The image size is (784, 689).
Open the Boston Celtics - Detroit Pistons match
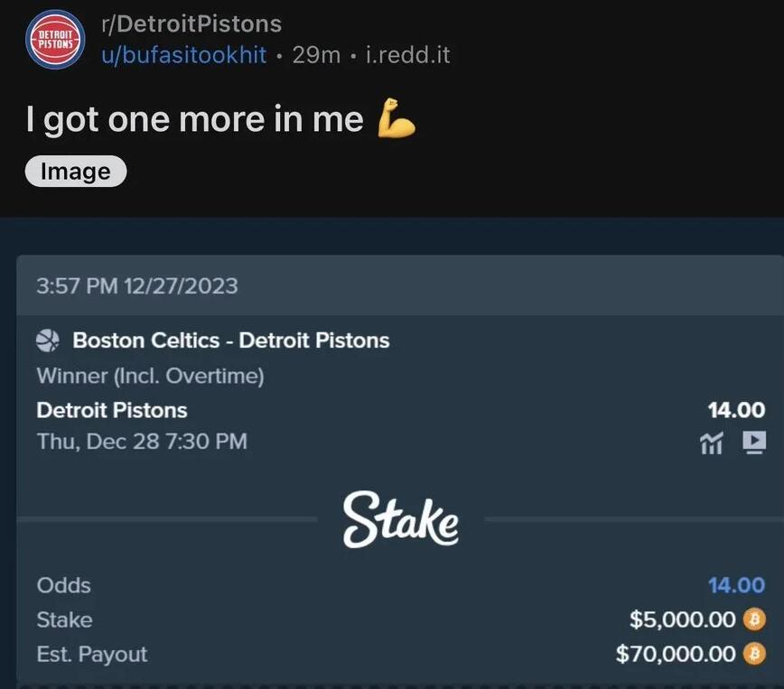point(231,340)
